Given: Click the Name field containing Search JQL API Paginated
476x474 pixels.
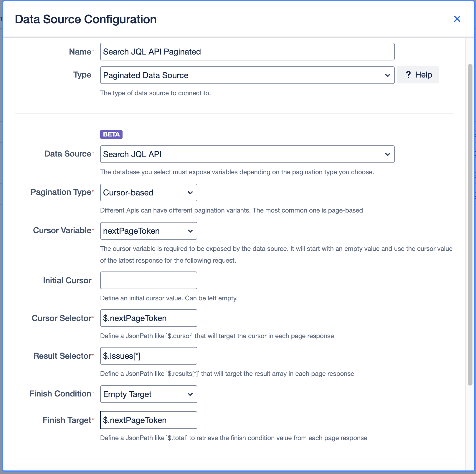Looking at the screenshot, I should [247, 52].
